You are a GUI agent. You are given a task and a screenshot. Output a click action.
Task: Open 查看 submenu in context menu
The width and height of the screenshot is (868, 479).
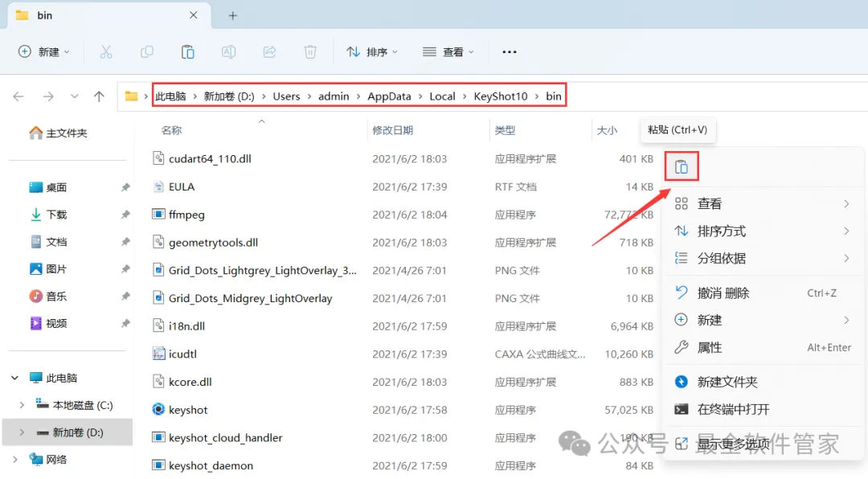coord(762,204)
